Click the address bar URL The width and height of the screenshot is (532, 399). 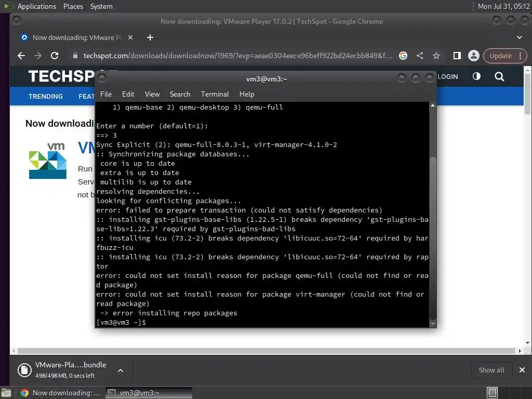coord(237,56)
